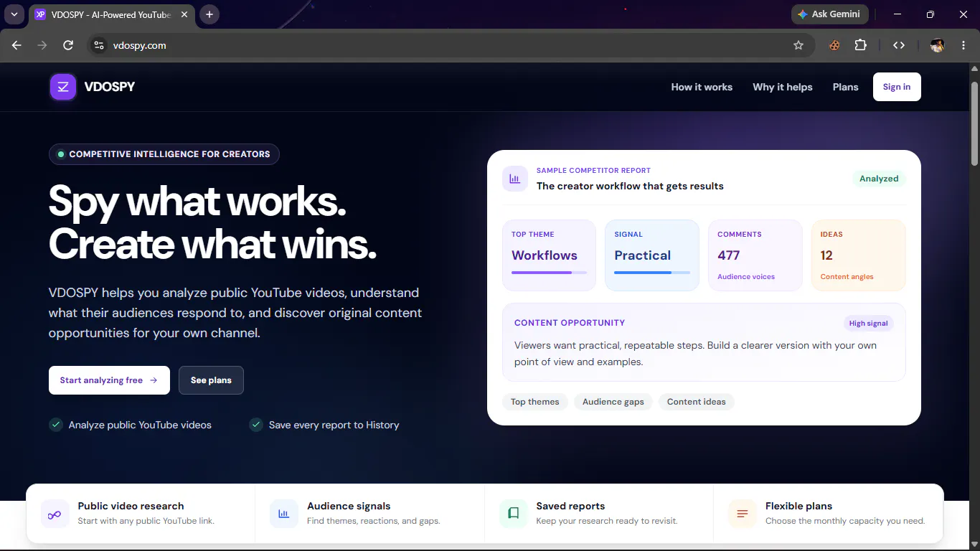Reload the page with the refresh icon
The height and width of the screenshot is (551, 980).
(68, 45)
